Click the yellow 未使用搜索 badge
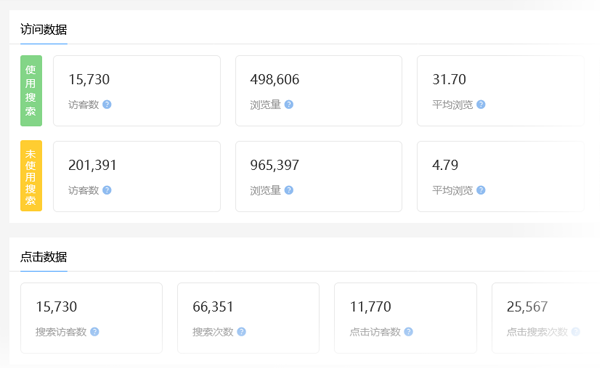600x368 pixels. point(31,176)
